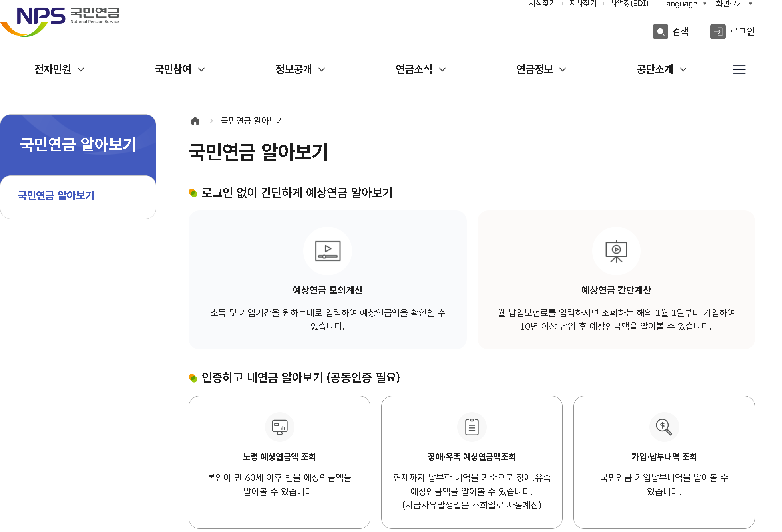Click the 예상연금 간단계산 presentation screen icon
Screen dimensions: 782x532
pos(616,251)
